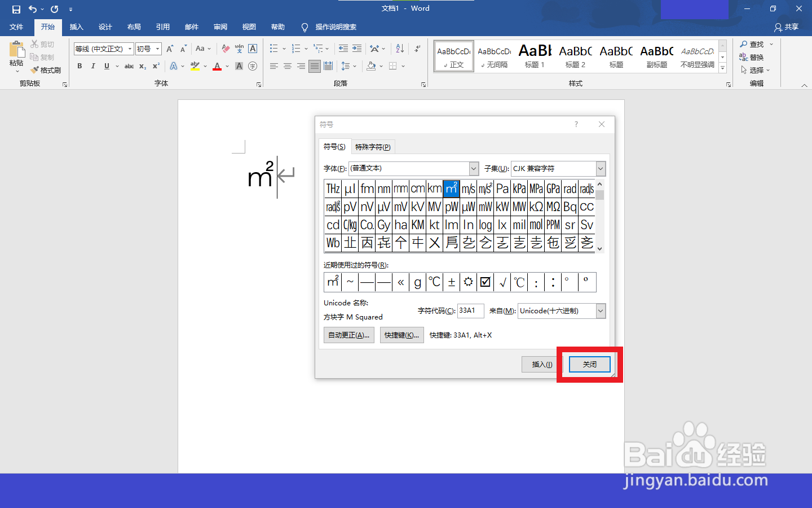
Task: Click the Enclosed Character (字) icon
Action: point(253,66)
